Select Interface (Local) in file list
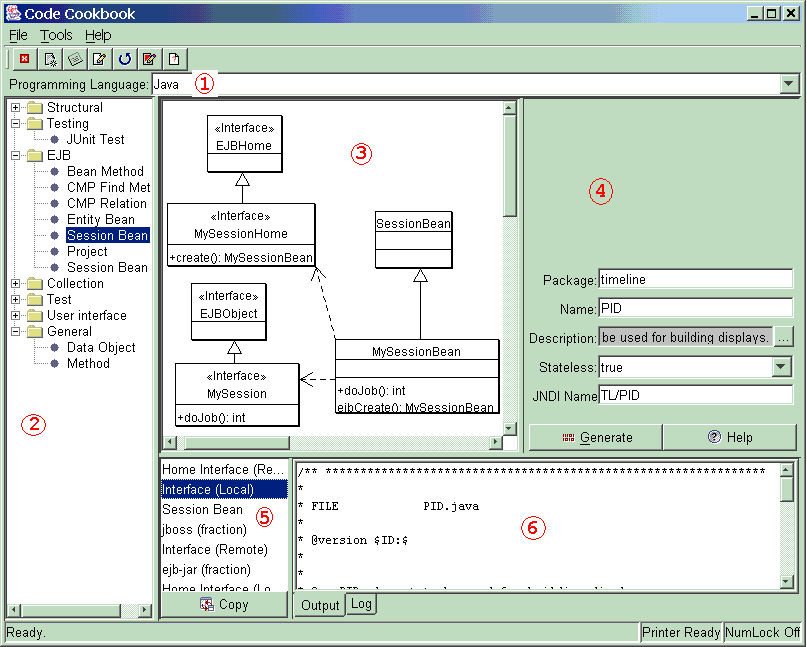 [x=224, y=489]
